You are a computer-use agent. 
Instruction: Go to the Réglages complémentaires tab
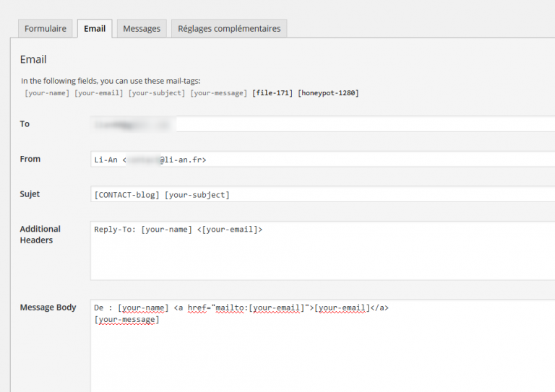click(229, 29)
